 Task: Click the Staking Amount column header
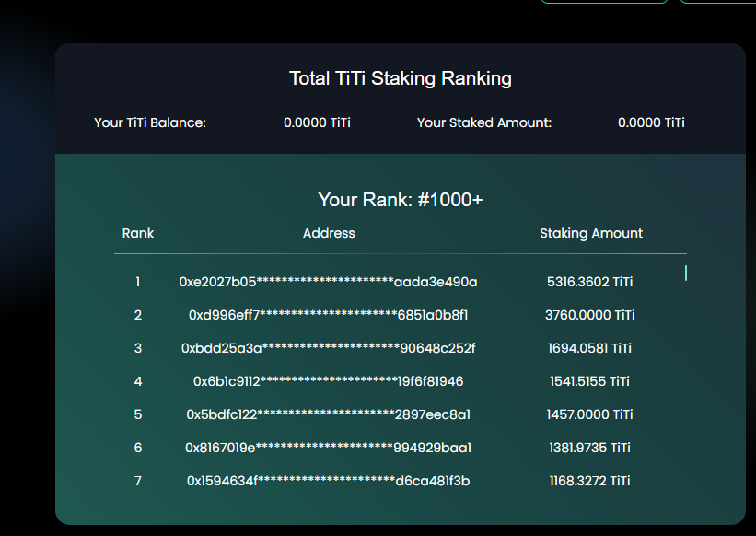591,234
